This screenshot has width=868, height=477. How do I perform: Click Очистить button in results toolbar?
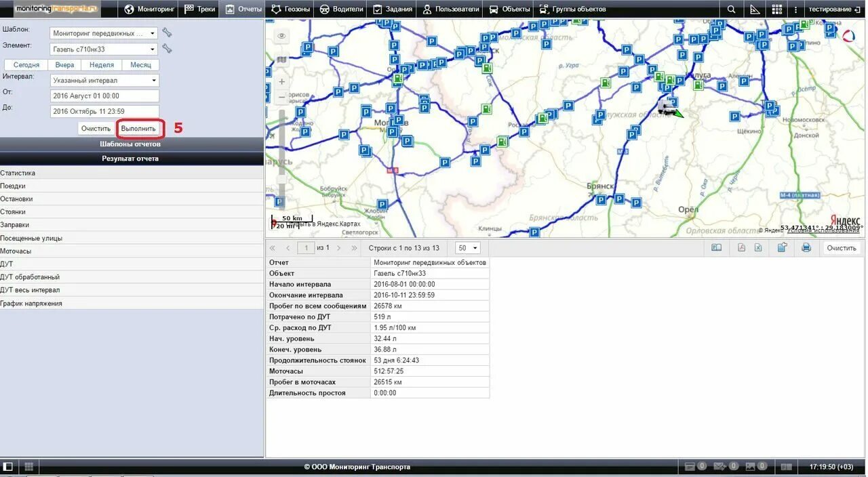point(842,248)
